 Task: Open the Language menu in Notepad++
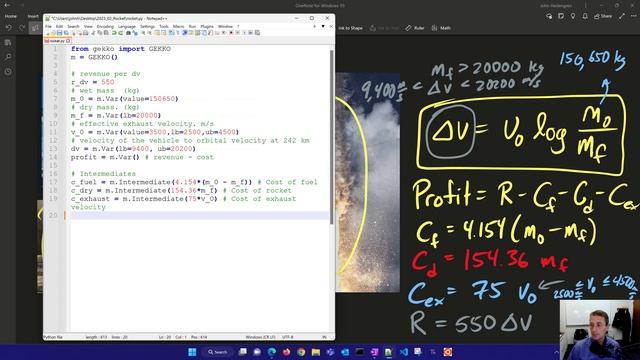pos(127,27)
